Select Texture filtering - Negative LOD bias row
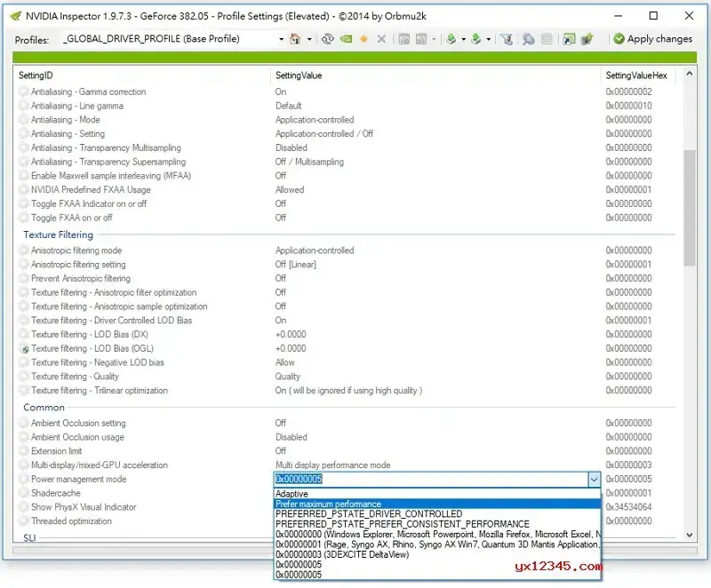 pos(347,362)
